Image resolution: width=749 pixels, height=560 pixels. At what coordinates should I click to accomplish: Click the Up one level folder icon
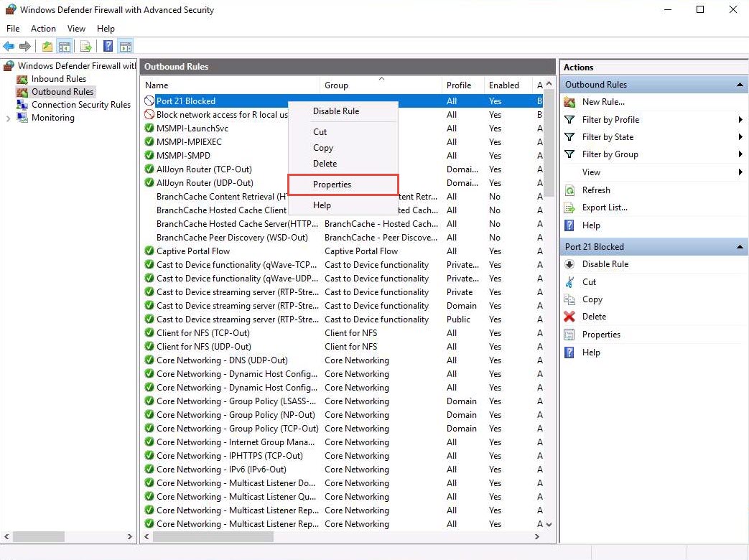click(x=47, y=47)
